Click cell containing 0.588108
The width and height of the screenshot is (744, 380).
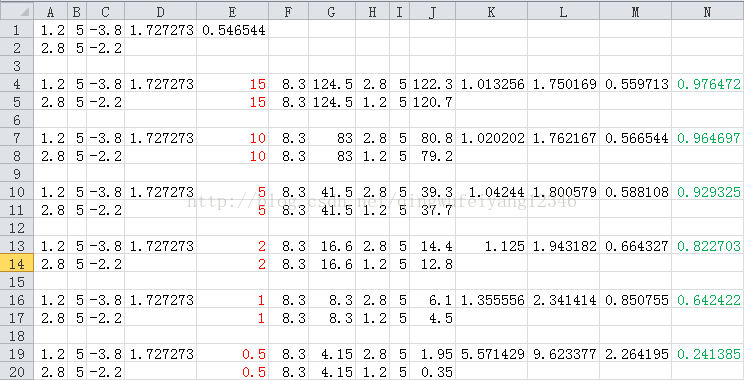[635, 192]
